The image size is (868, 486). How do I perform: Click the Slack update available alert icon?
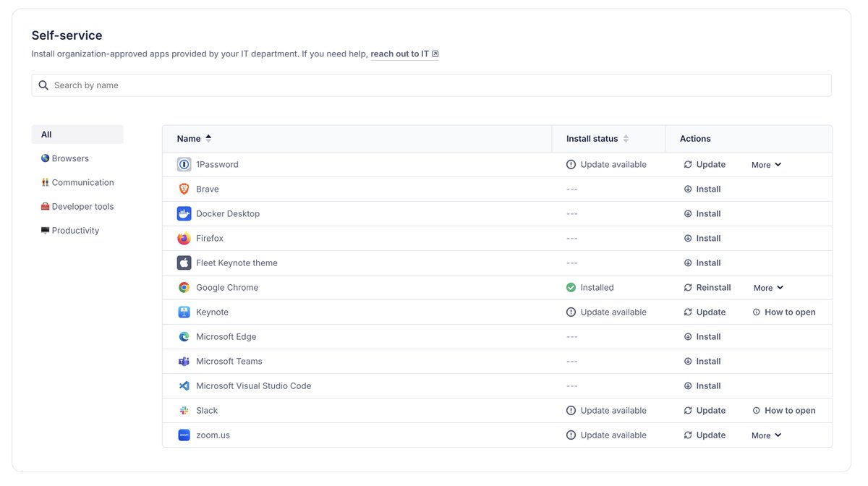(x=571, y=411)
